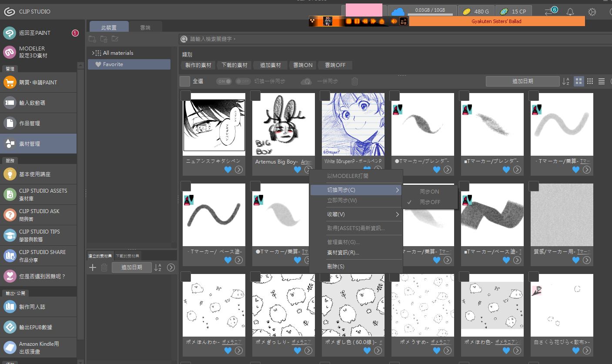Toggle the OFF batch sync switch
612x364 pixels.
[x=243, y=81]
